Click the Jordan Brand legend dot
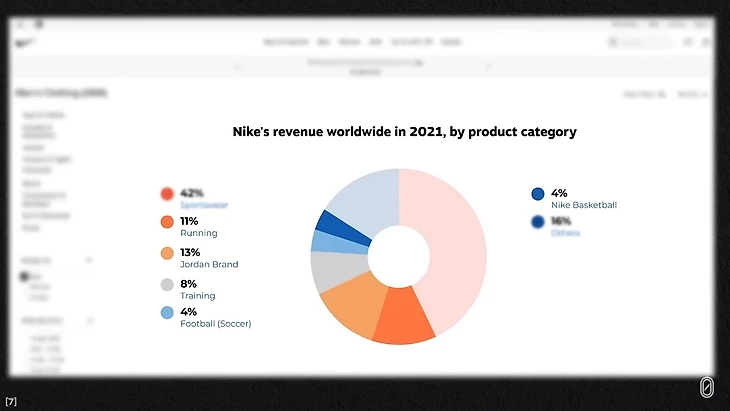This screenshot has height=411, width=730. point(167,254)
